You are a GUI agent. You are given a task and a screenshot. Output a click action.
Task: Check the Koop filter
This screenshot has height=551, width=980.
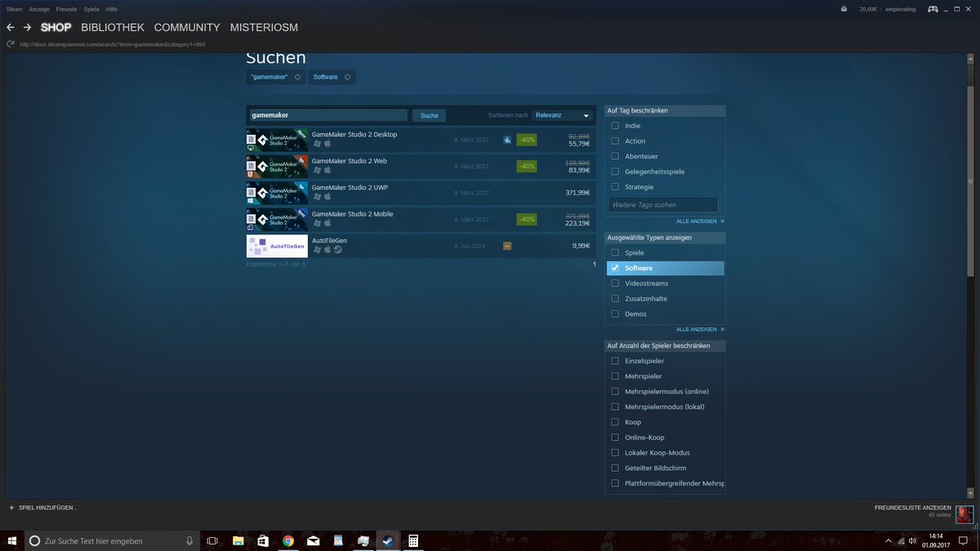(x=615, y=422)
